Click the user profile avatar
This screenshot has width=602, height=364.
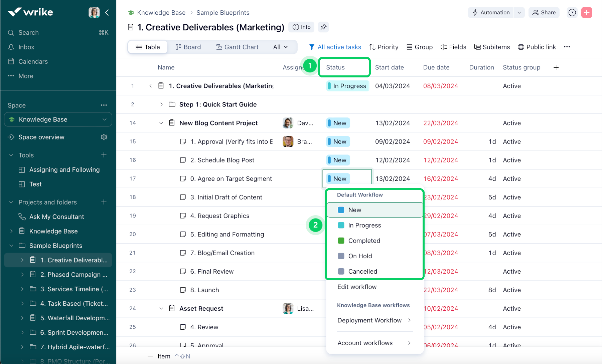tap(94, 13)
